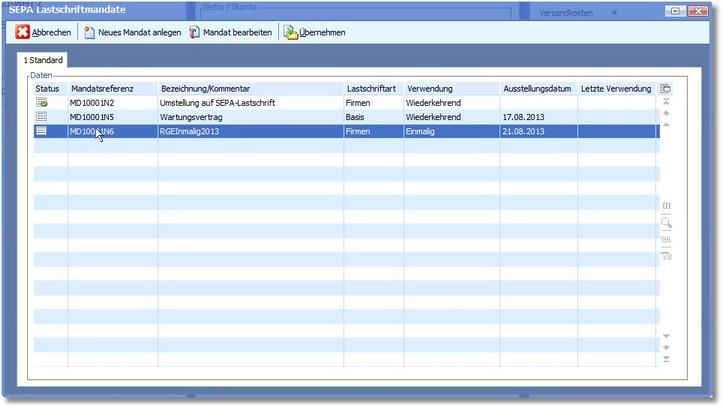Click the filter icon in right sidebar
Image resolution: width=723 pixels, height=408 pixels.
click(667, 256)
